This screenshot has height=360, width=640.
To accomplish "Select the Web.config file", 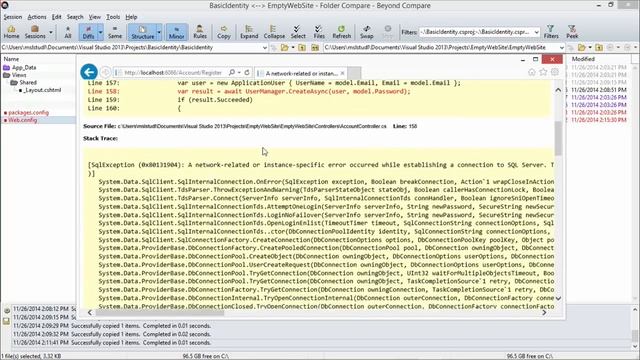I will [x=22, y=120].
